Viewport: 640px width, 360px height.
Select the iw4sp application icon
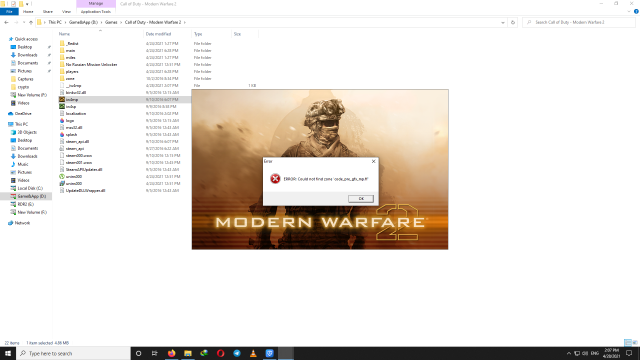click(62, 107)
